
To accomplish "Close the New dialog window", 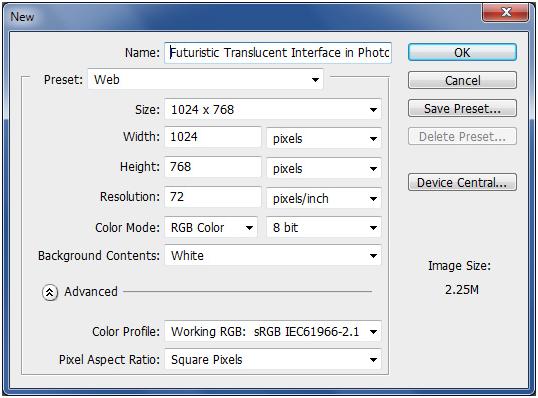I will pyautogui.click(x=505, y=13).
